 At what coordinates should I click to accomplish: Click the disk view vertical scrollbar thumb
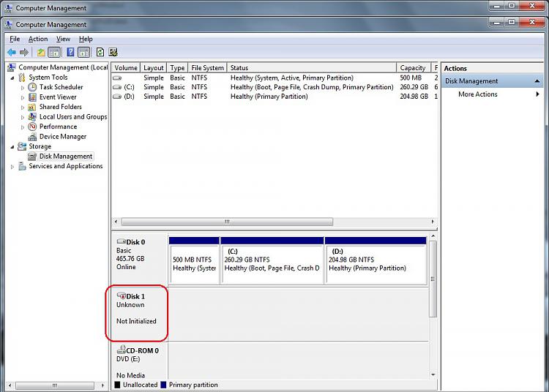(x=433, y=279)
